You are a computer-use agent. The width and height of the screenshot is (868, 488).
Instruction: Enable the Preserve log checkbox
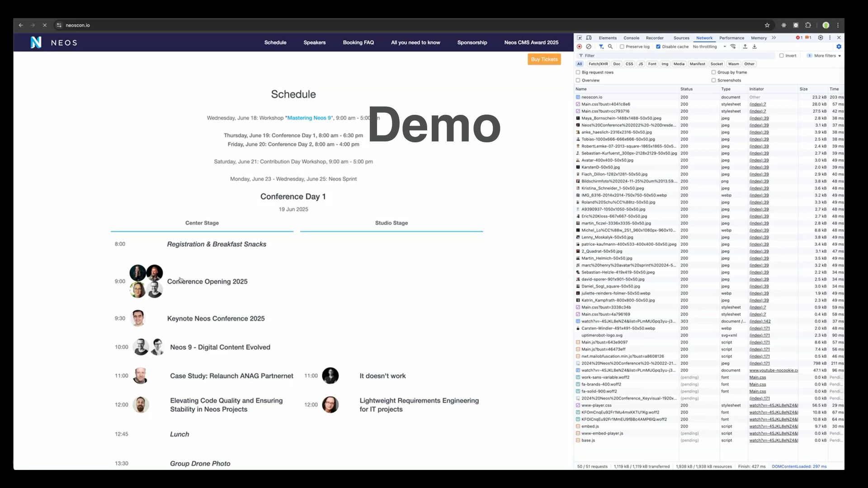[x=622, y=47]
